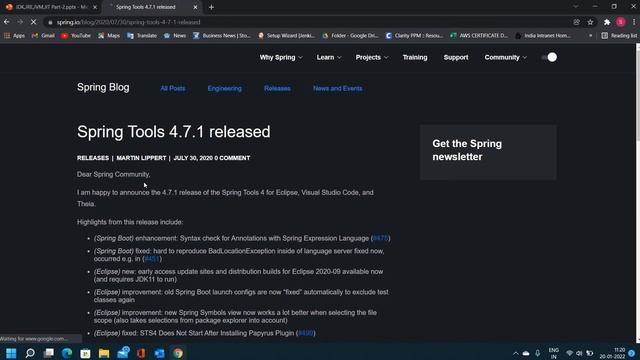640x360 pixels.
Task: Open the News bookmark
Action: (x=175, y=36)
